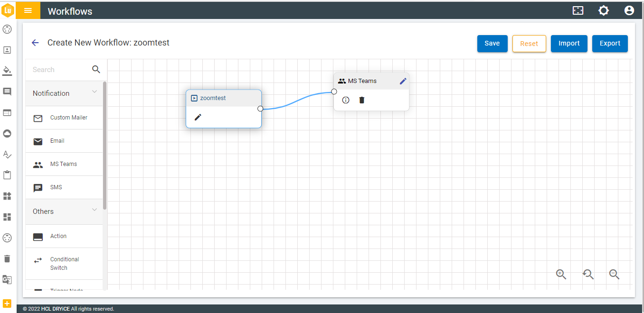The height and width of the screenshot is (313, 644).
Task: Click the Workflows header title
Action: pos(70,11)
